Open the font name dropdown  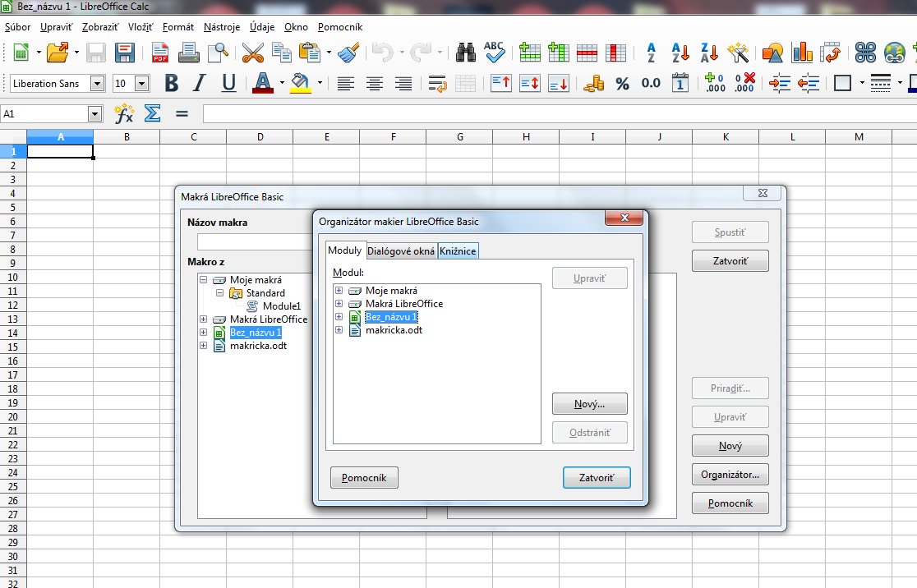pyautogui.click(x=97, y=84)
